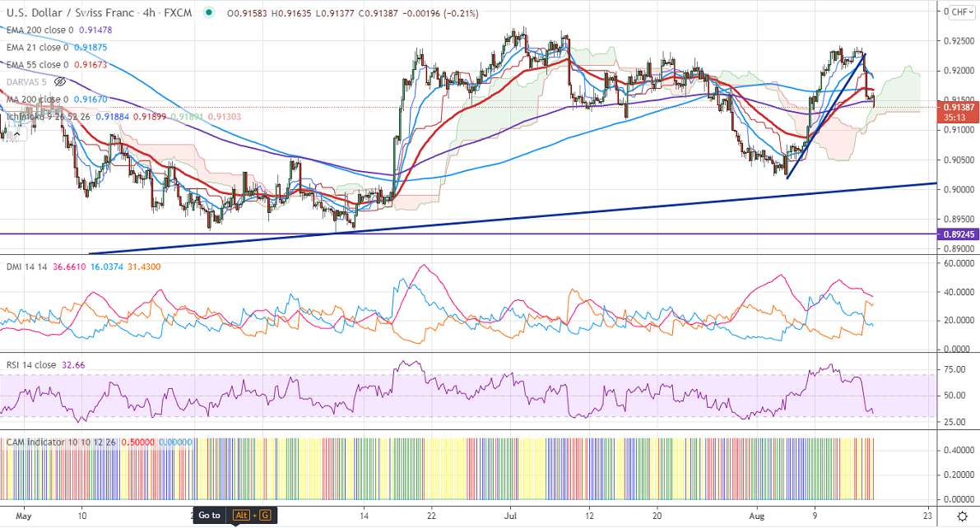This screenshot has width=980, height=528.
Task: Click the 75.00 level on RSI scale
Action: pos(954,370)
